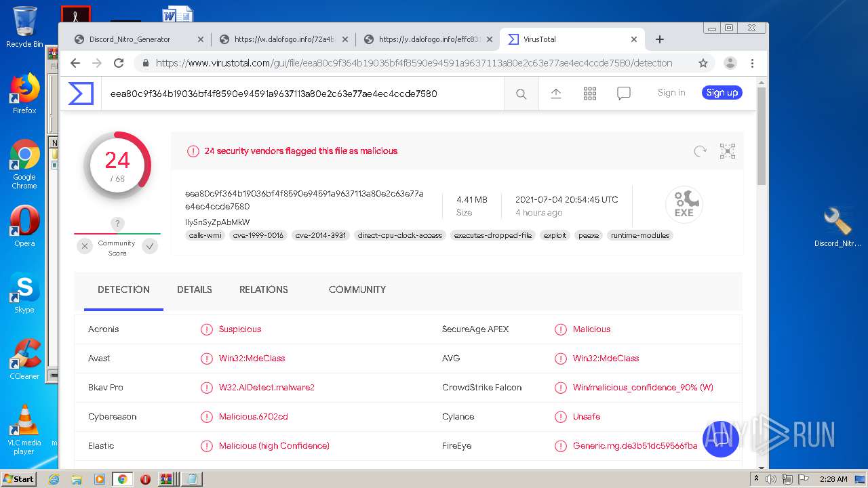Click the runtime-modules tag
Image resolution: width=868 pixels, height=488 pixels.
click(x=640, y=236)
